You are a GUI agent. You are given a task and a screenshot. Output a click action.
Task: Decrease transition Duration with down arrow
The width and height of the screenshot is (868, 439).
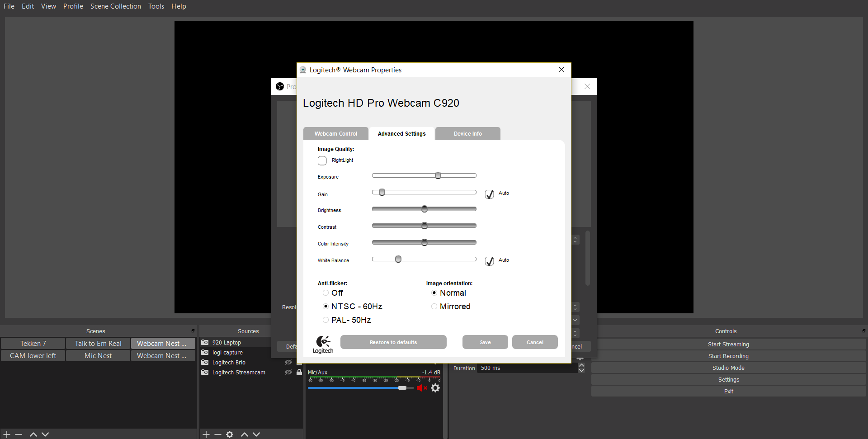581,371
